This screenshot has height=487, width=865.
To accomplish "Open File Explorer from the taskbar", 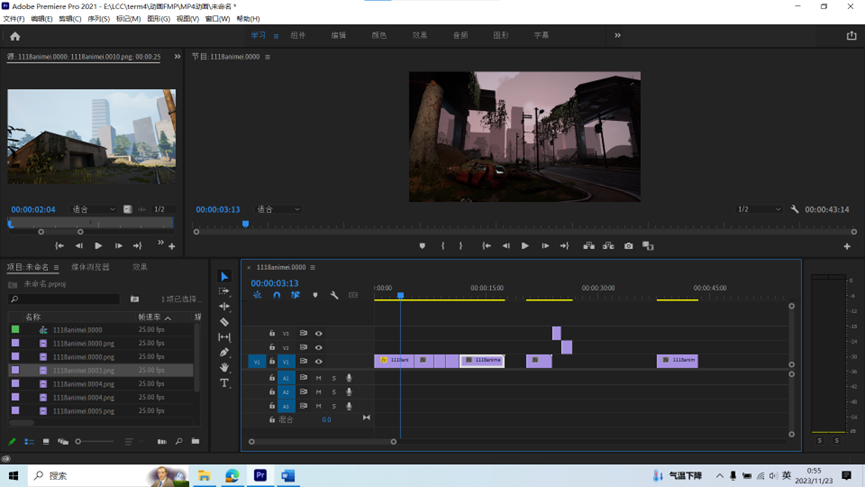I will coord(204,475).
